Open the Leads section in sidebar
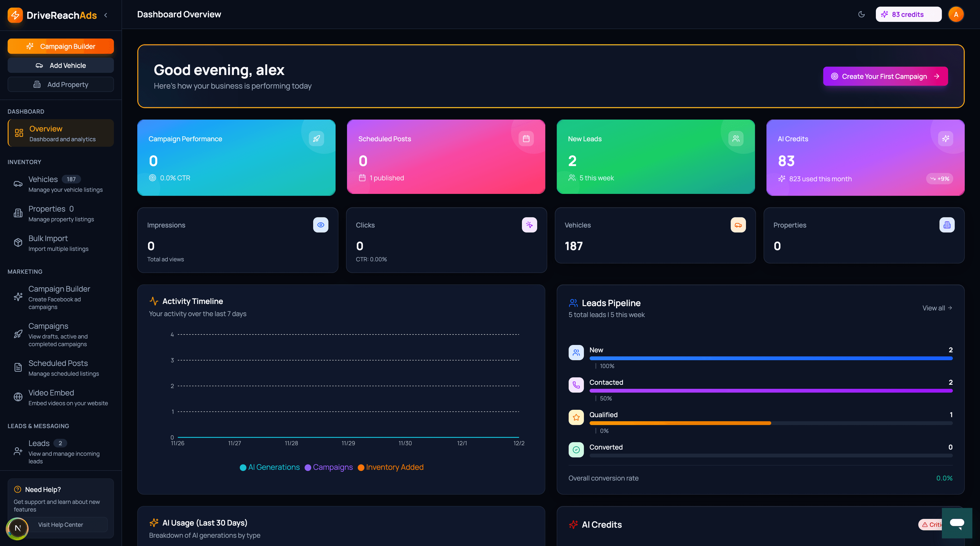The image size is (980, 546). 39,443
